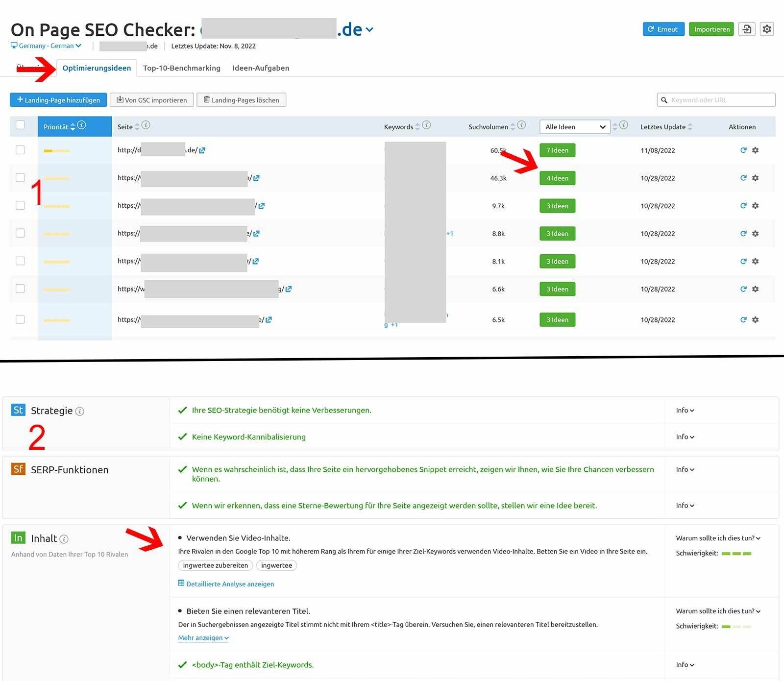The width and height of the screenshot is (784, 681).
Task: Refresh the row with 46.3k search volume
Action: tap(743, 178)
